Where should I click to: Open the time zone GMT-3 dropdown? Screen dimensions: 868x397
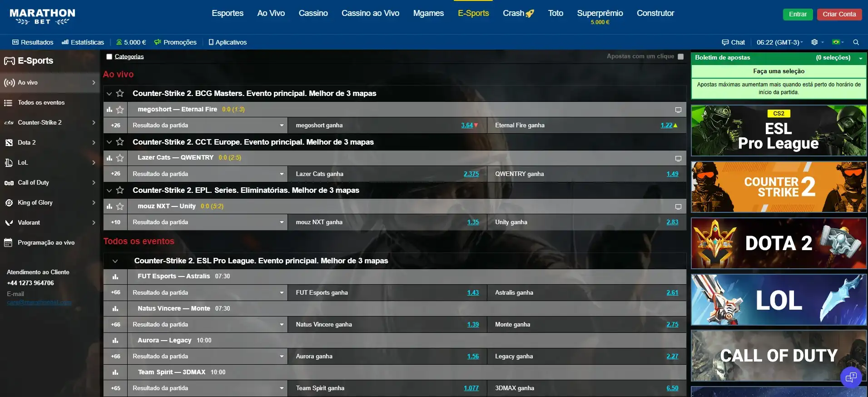(779, 42)
